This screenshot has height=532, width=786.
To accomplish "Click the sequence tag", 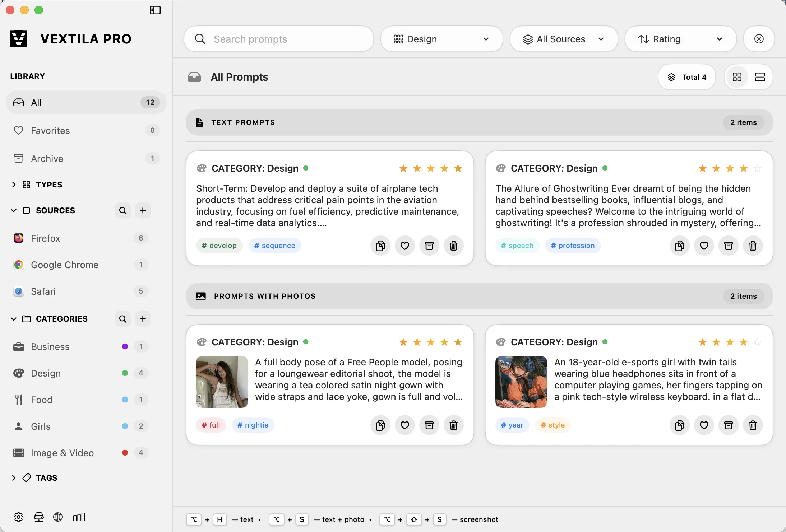I will coord(275,246).
